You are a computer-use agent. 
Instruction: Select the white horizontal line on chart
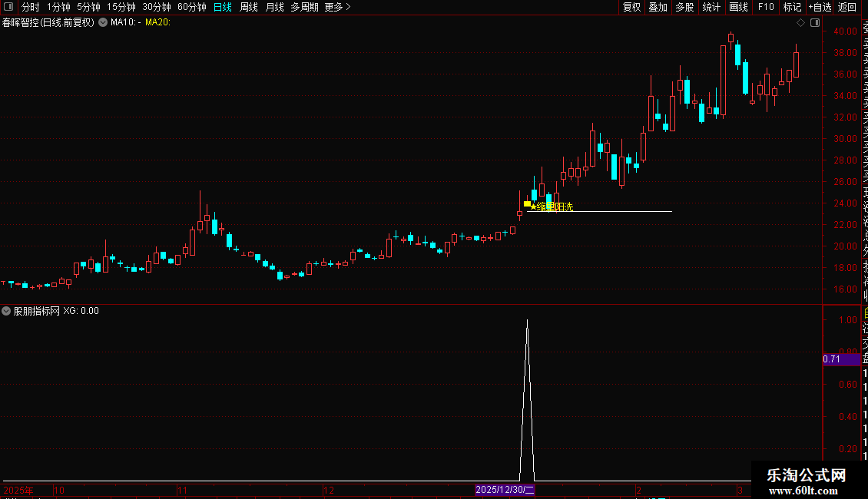pyautogui.click(x=599, y=211)
